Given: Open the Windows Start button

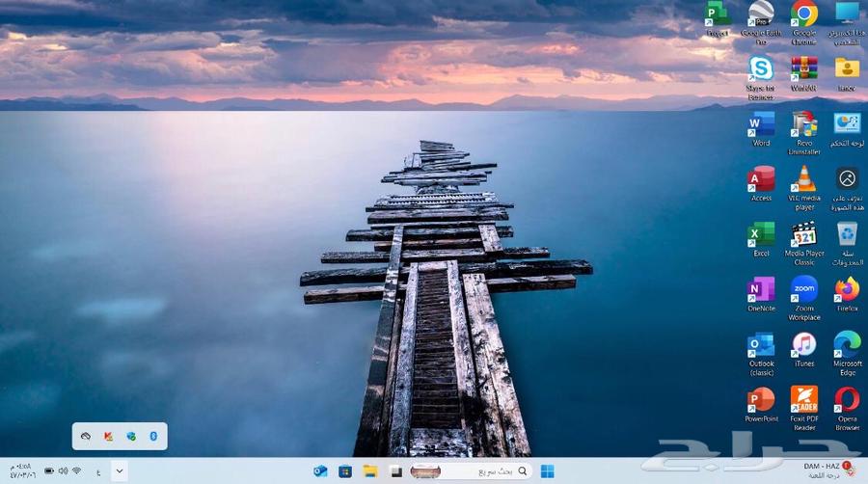Looking at the screenshot, I should pyautogui.click(x=548, y=471).
